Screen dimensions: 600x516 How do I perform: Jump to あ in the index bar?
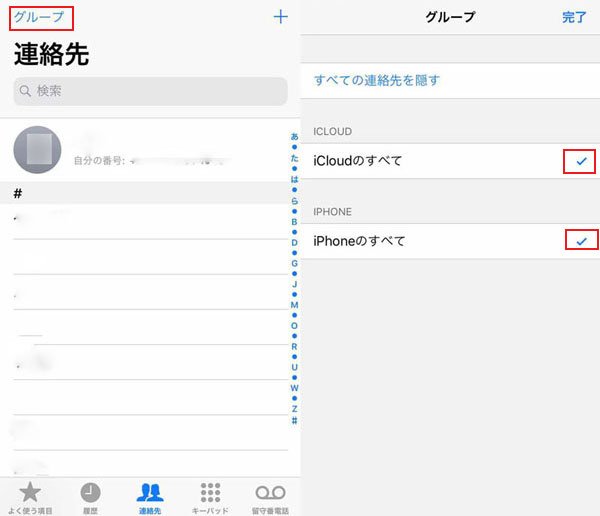point(294,136)
